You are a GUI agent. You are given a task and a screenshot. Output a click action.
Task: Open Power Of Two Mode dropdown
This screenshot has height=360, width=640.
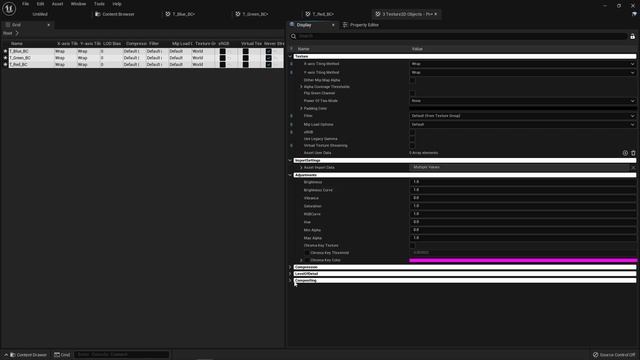point(522,101)
